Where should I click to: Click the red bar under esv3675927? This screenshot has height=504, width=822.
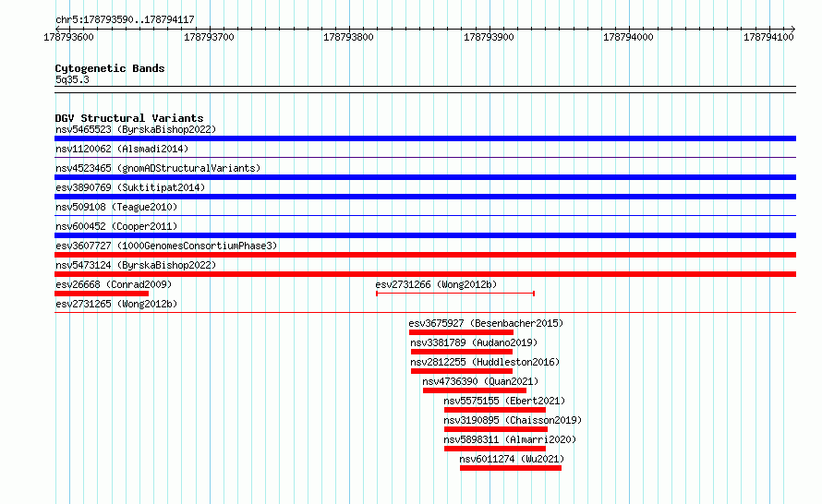coord(461,332)
